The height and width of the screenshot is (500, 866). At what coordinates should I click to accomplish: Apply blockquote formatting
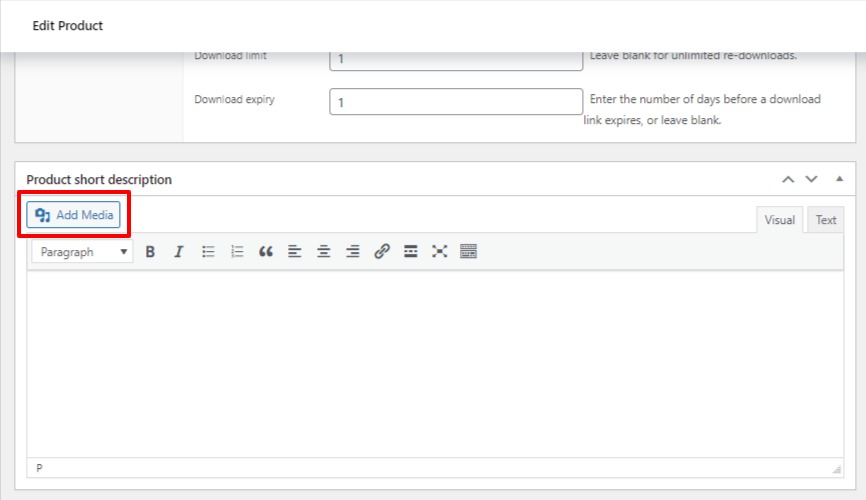click(x=265, y=252)
